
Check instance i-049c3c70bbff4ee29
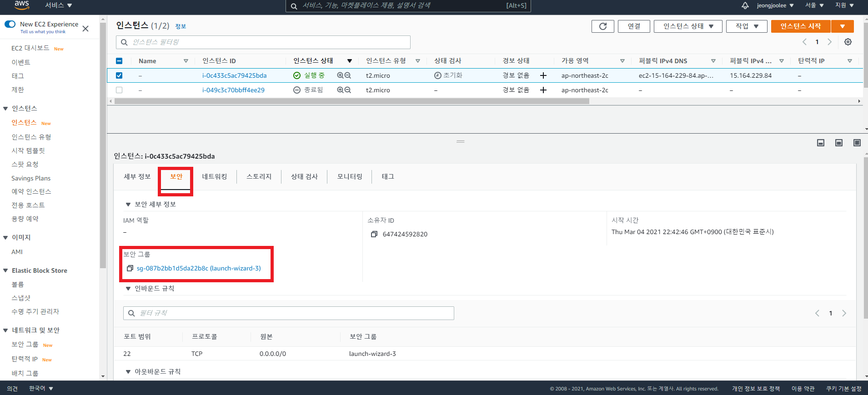click(119, 90)
